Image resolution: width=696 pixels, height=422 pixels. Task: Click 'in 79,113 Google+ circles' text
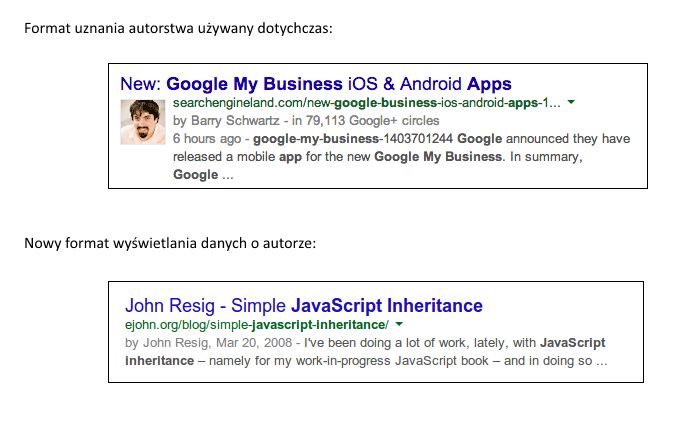point(365,121)
